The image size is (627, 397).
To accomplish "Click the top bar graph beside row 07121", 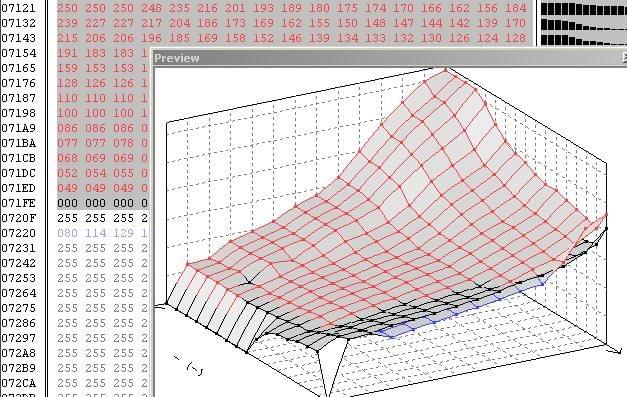I will tap(583, 9).
